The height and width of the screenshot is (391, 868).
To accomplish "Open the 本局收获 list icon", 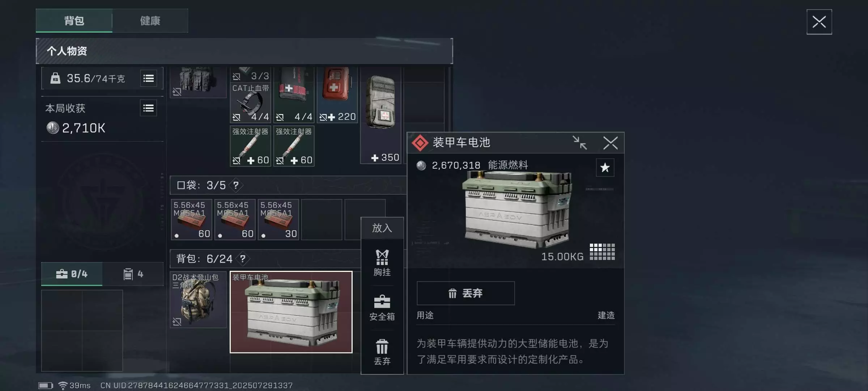I will pos(149,108).
